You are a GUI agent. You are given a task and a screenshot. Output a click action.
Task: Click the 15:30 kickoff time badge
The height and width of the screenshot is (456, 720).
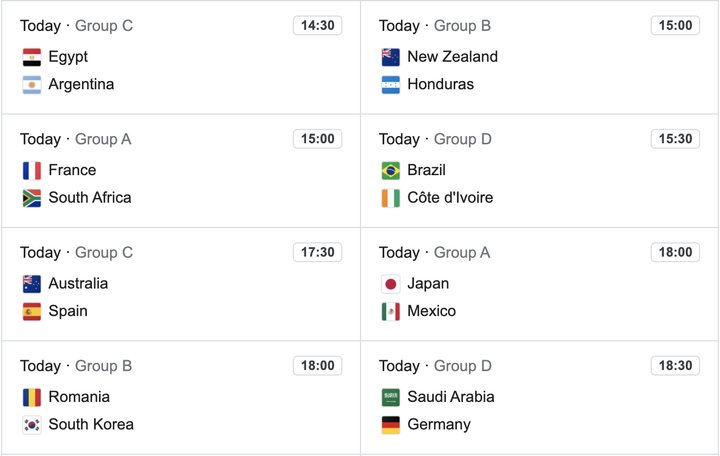[x=676, y=139]
